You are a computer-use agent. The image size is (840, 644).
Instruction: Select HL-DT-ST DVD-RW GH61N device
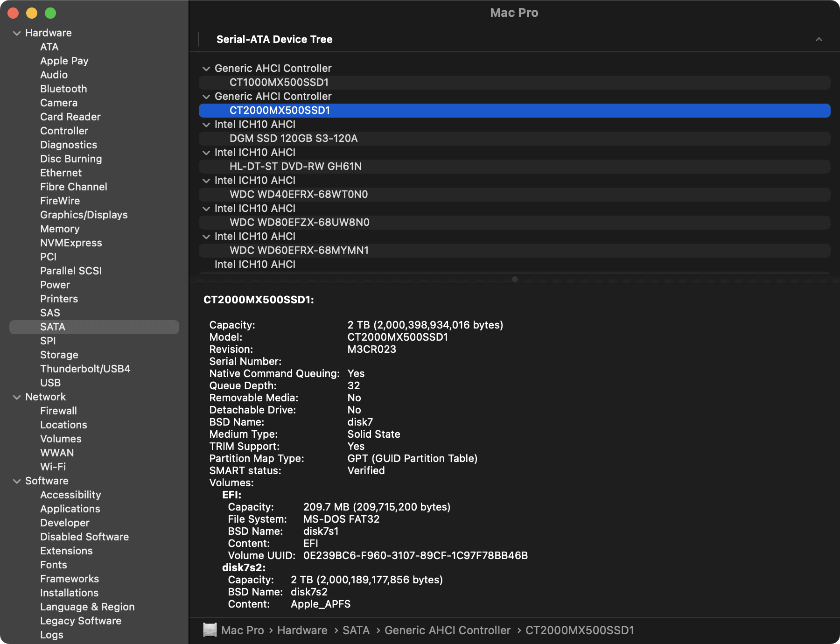[295, 167]
